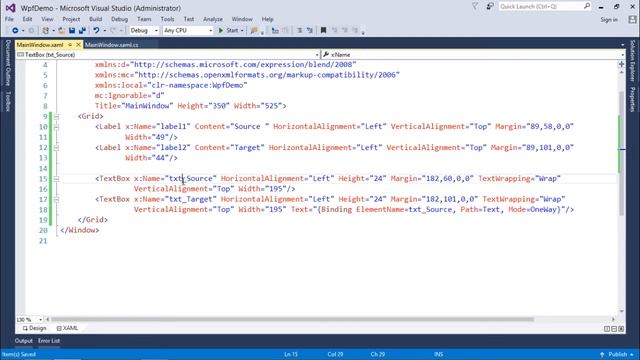Image resolution: width=640 pixels, height=360 pixels.
Task: Click the collapse pane icon at bottom right
Action: pyautogui.click(x=621, y=329)
